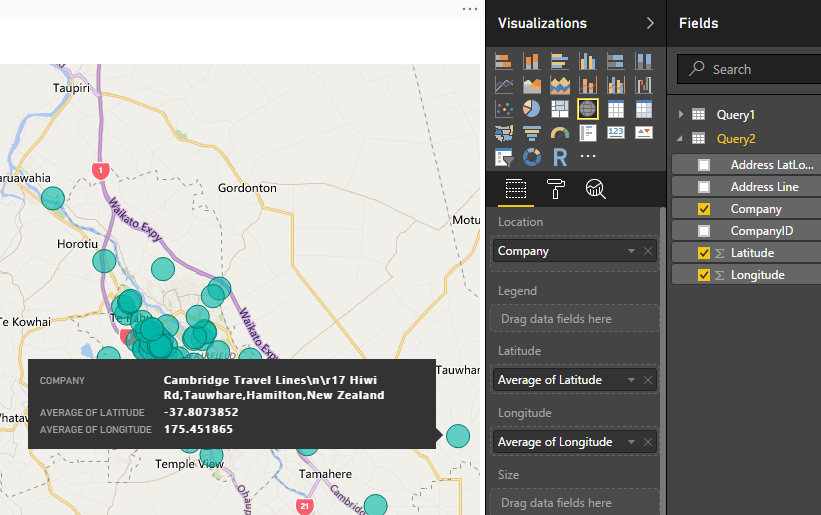Select the Query1 table name

(736, 115)
